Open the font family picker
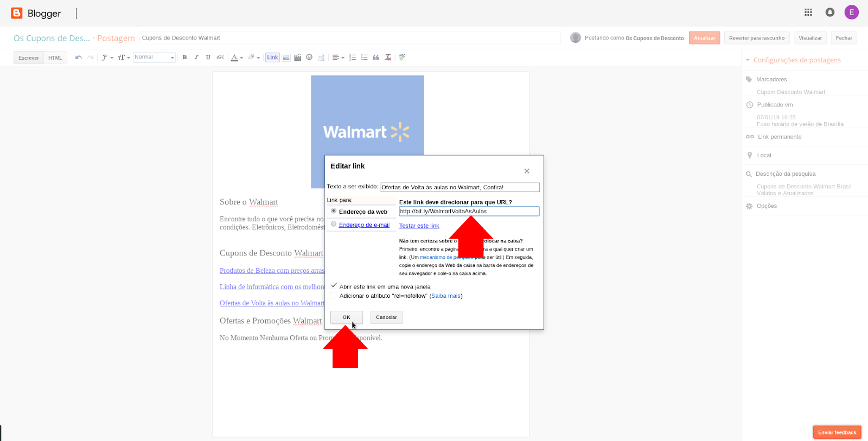This screenshot has height=441, width=868. coord(107,57)
